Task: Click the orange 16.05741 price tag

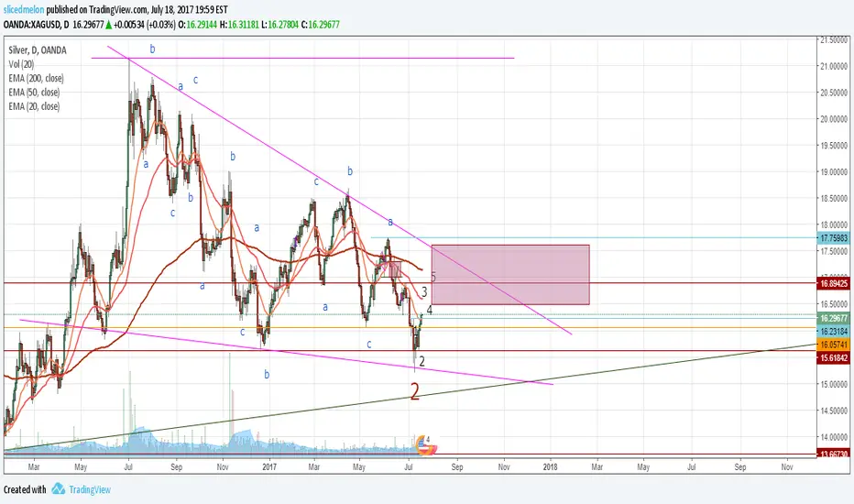Action: 833,345
